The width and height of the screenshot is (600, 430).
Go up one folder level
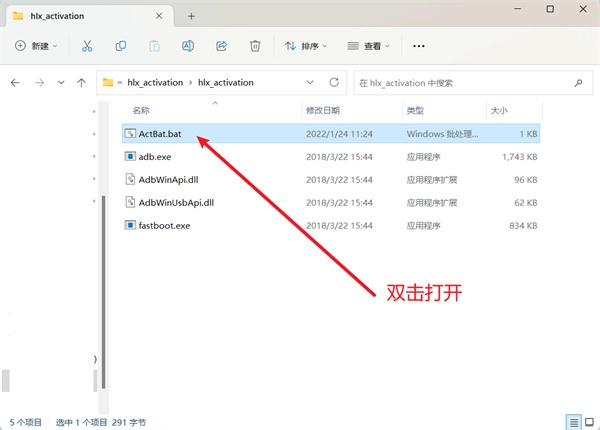coord(83,82)
